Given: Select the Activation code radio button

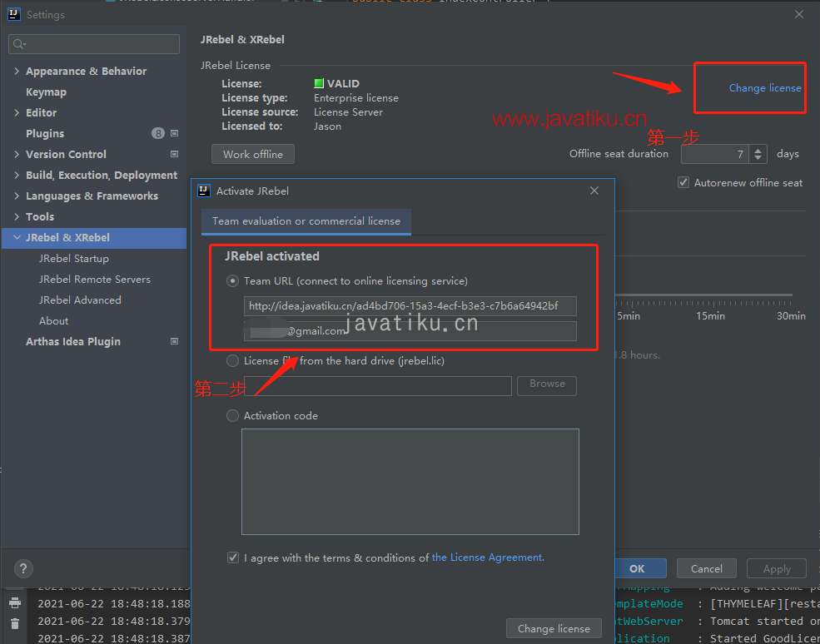Looking at the screenshot, I should (x=233, y=416).
